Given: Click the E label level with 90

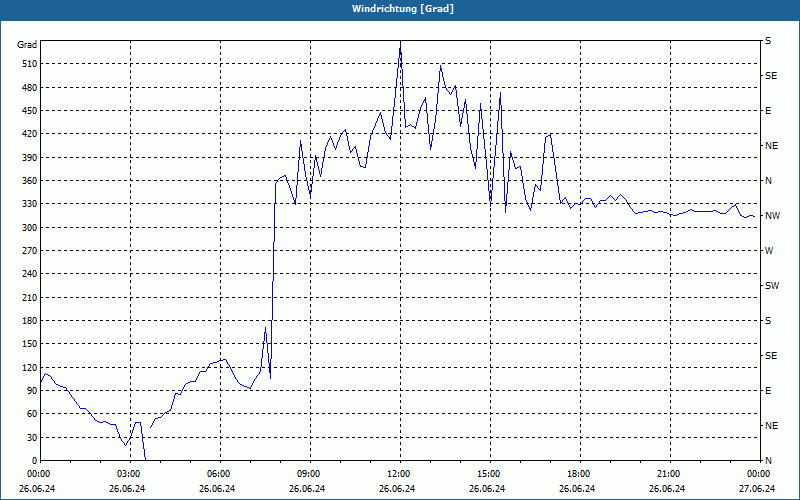Looking at the screenshot, I should 768,390.
